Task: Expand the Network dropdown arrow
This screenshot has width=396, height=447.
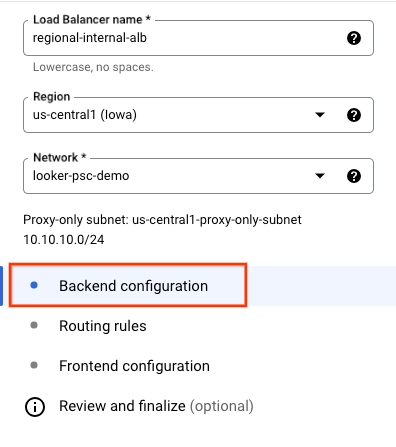Action: click(320, 176)
